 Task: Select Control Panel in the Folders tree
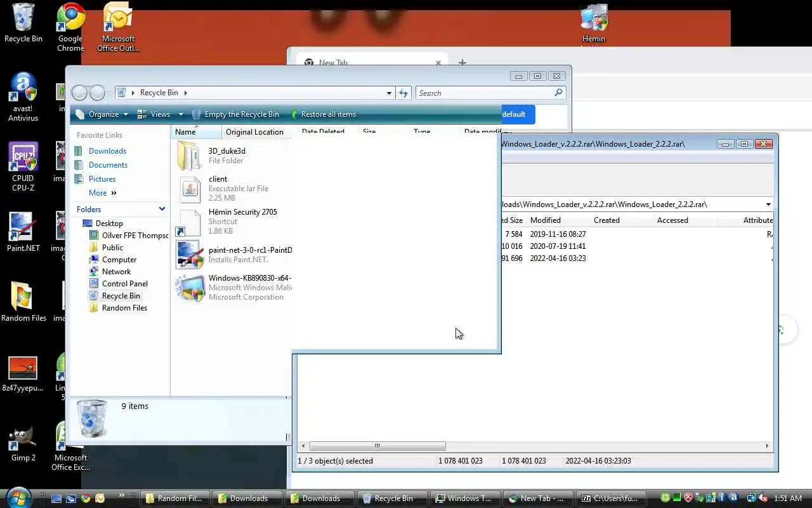[124, 284]
